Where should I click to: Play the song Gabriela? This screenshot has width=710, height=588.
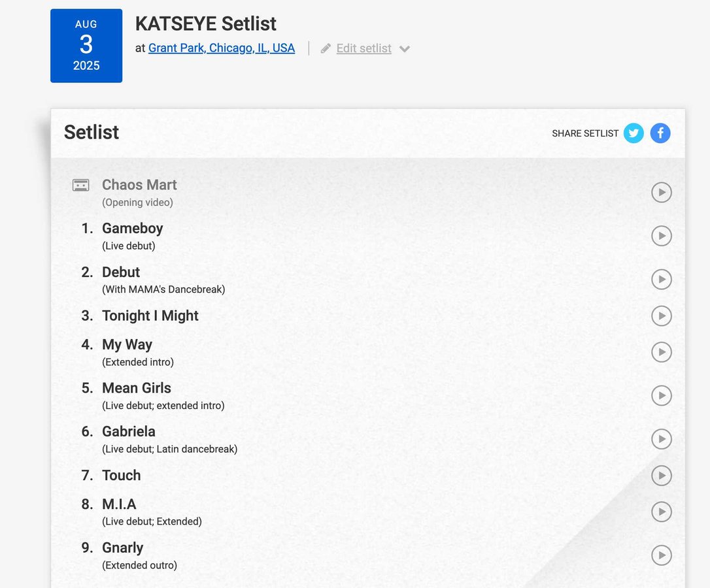click(661, 439)
